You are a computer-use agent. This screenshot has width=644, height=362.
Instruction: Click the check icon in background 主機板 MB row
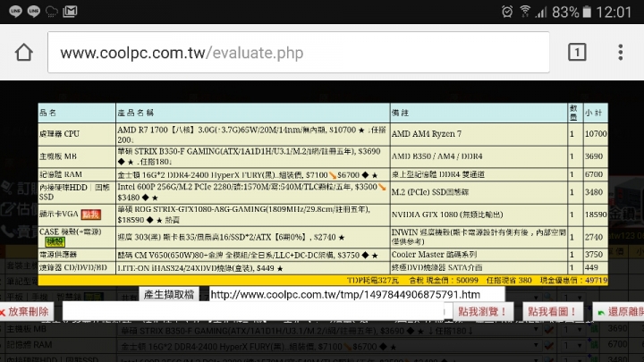[x=548, y=329]
